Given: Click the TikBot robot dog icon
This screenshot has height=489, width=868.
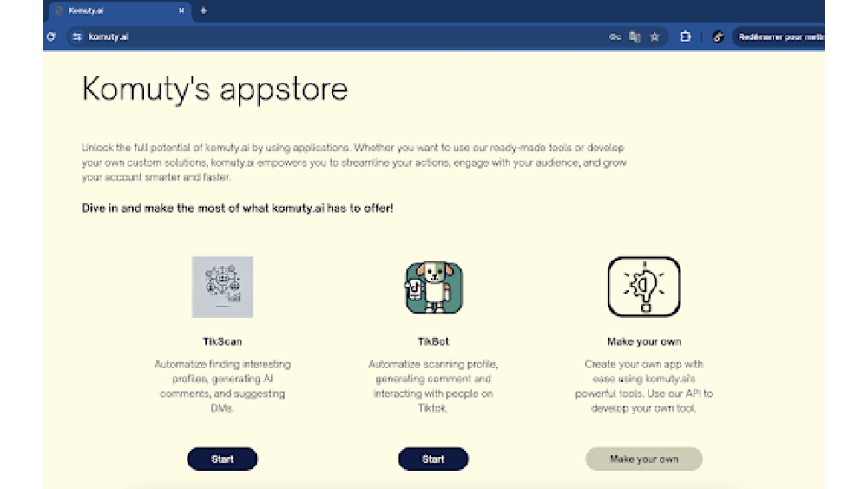Looking at the screenshot, I should coord(433,287).
